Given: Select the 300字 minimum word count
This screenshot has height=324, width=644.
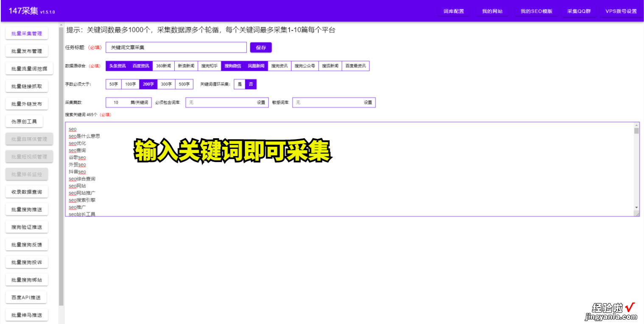Looking at the screenshot, I should point(166,84).
